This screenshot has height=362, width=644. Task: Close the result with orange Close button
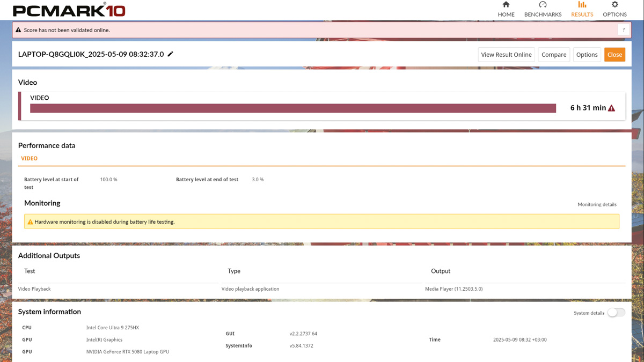point(614,55)
